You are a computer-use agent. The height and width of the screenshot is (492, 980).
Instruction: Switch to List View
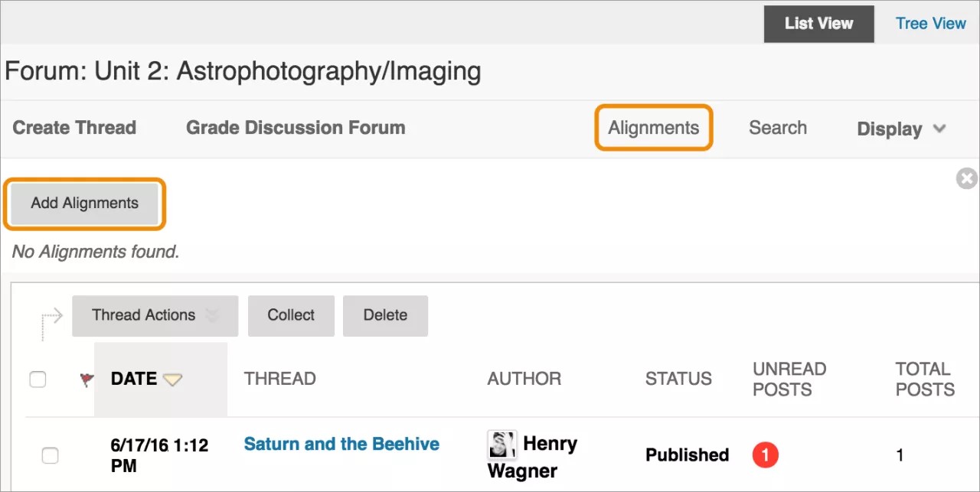coord(818,24)
